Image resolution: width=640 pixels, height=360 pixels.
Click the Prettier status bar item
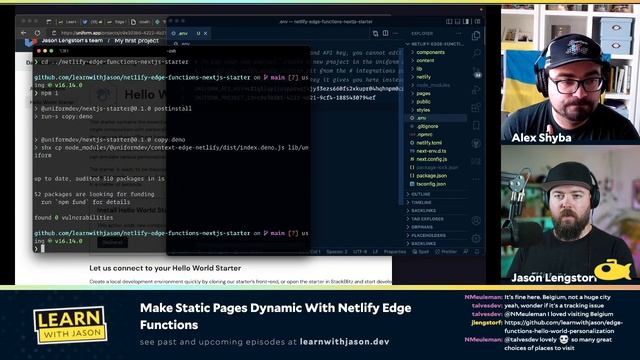pos(446,252)
